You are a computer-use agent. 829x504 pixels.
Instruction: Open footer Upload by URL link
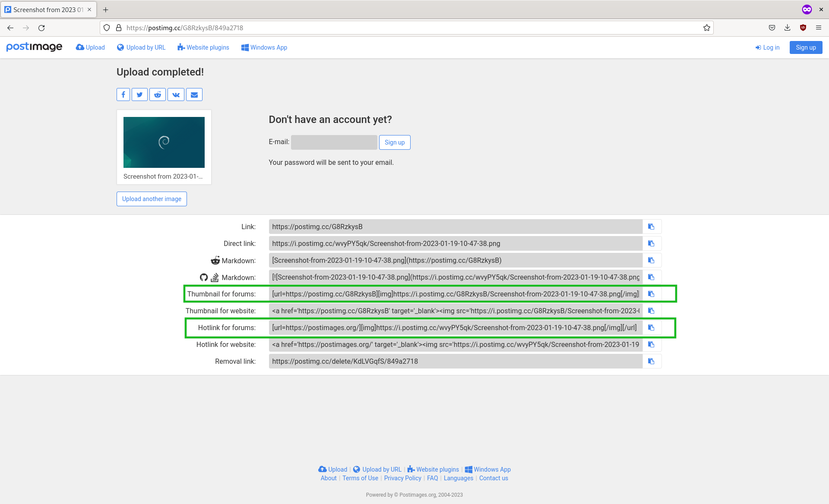pyautogui.click(x=377, y=469)
